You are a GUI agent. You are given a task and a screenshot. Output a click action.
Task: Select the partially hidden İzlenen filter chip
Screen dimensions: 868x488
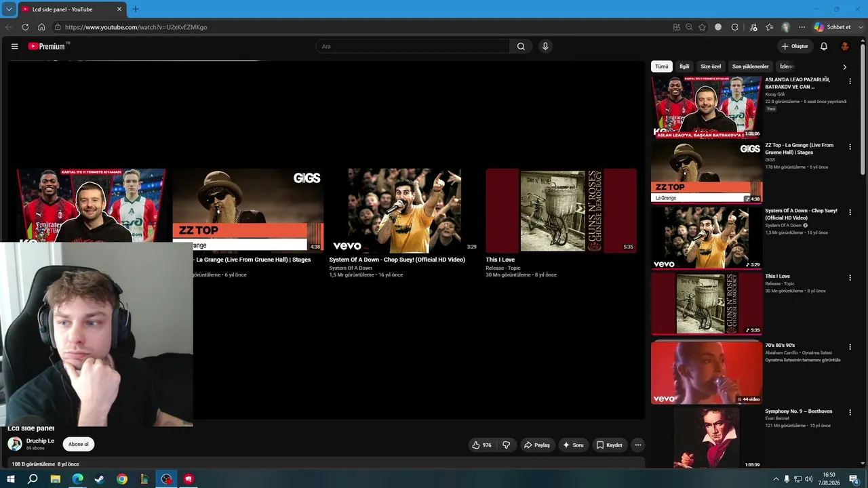(x=786, y=66)
